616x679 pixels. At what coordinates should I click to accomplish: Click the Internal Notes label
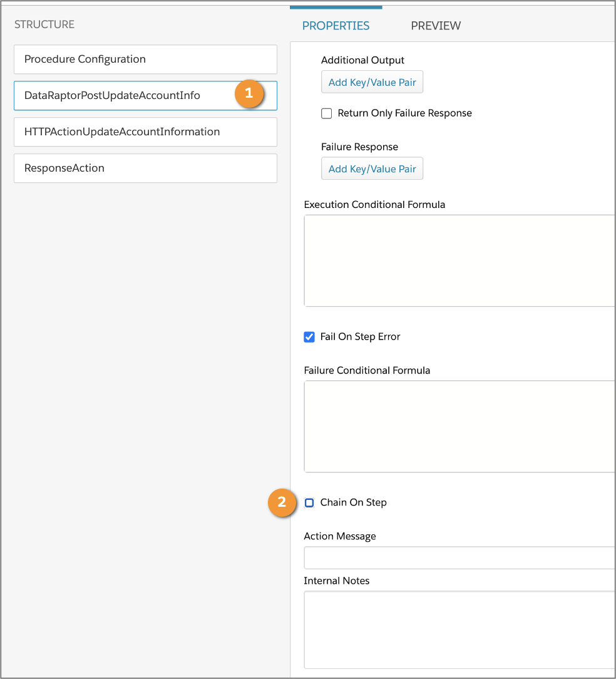click(336, 581)
